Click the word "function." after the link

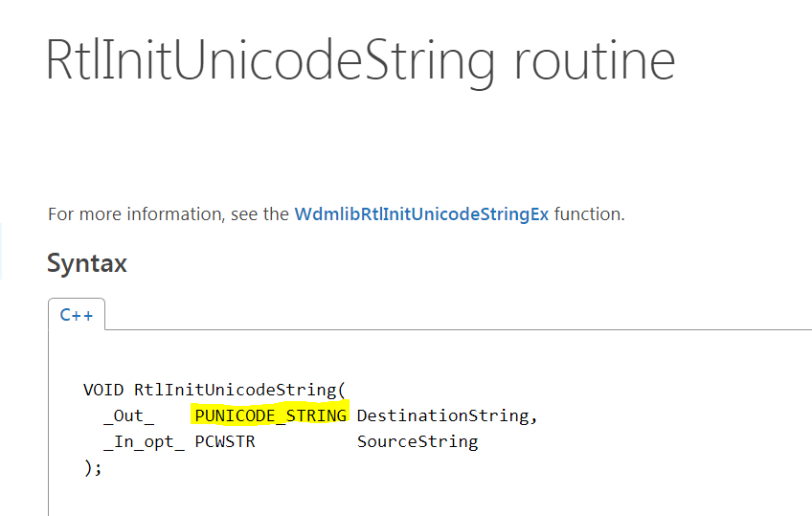click(x=589, y=214)
